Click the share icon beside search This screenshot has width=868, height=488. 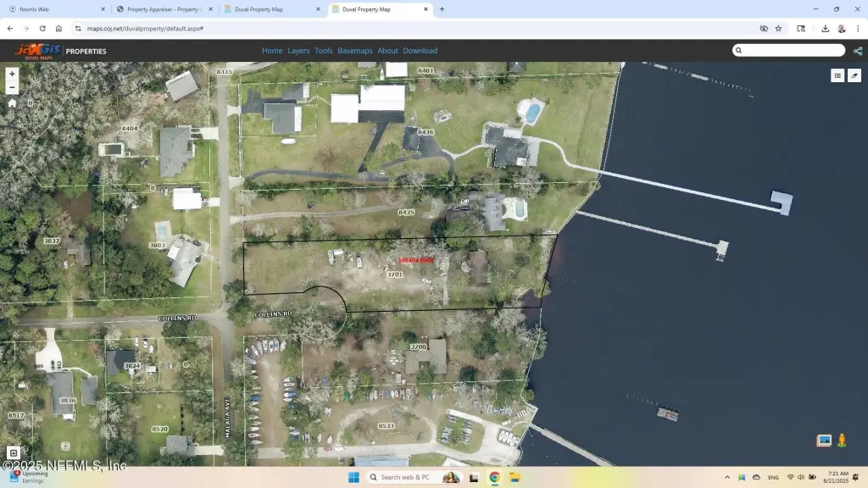pos(858,51)
